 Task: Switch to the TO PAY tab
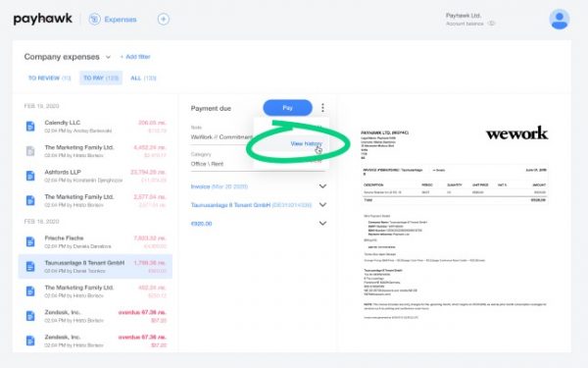pyautogui.click(x=101, y=78)
